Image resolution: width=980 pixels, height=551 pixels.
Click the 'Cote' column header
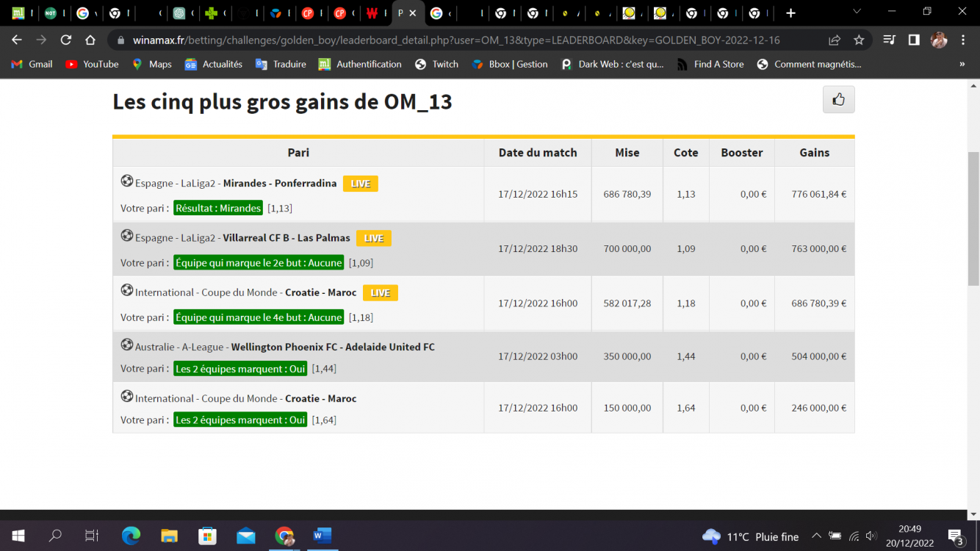(x=686, y=153)
